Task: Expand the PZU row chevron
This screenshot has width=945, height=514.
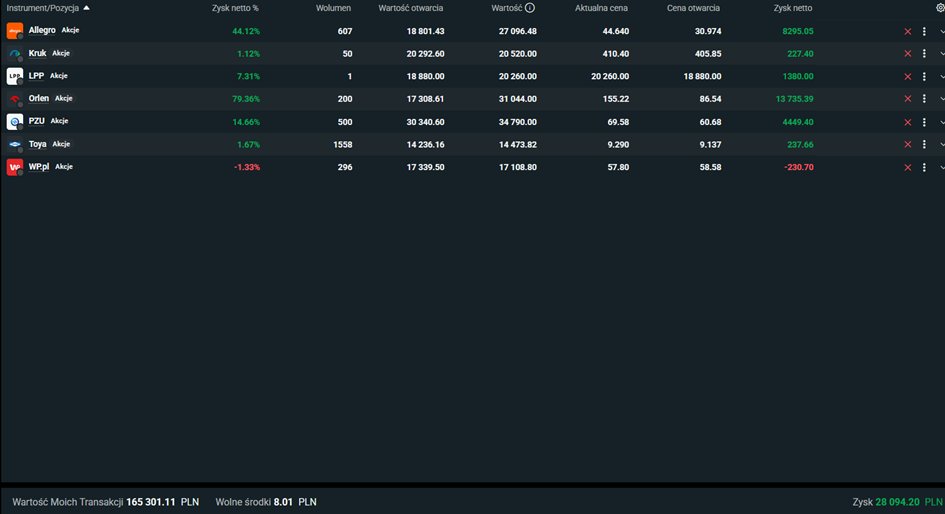Action: point(942,122)
